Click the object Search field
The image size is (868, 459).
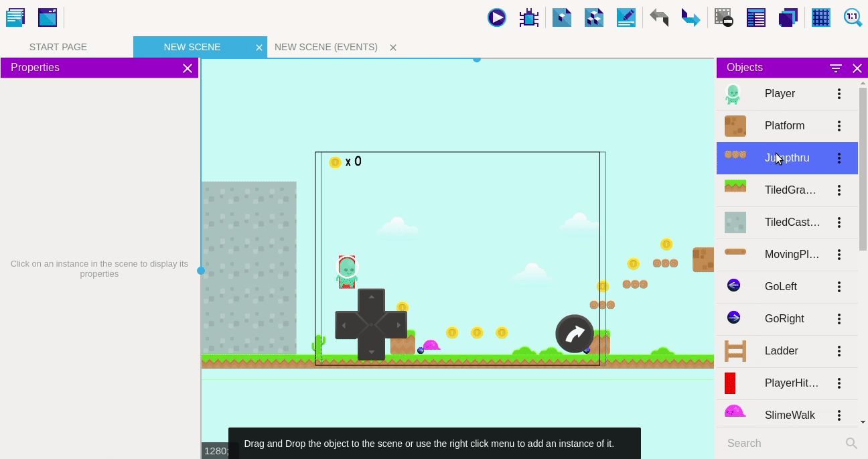[784, 443]
